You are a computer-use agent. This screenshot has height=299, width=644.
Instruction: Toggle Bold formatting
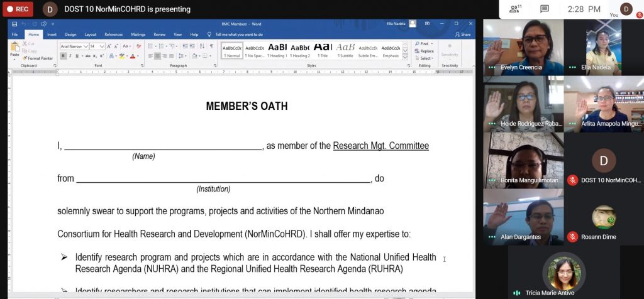click(64, 56)
